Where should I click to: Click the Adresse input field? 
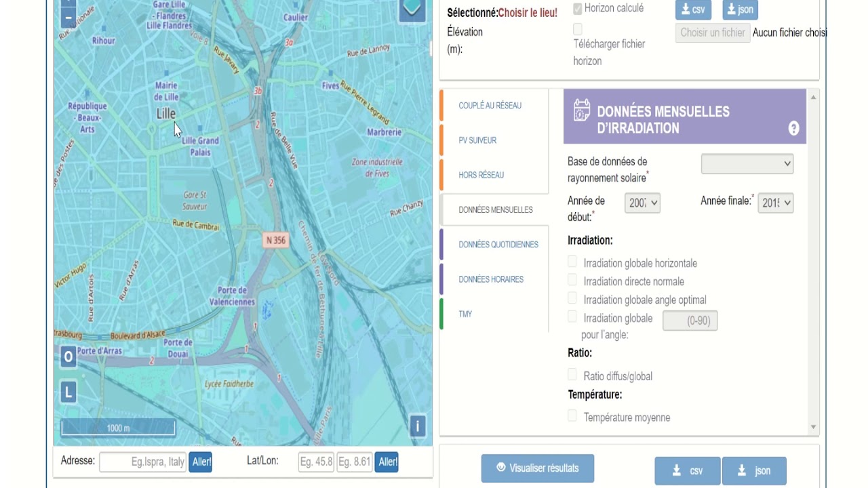[142, 462]
